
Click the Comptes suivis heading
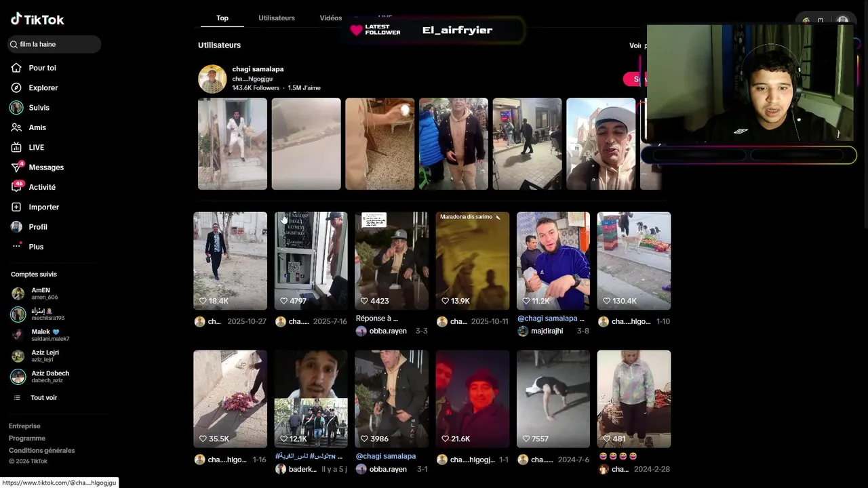coord(34,274)
